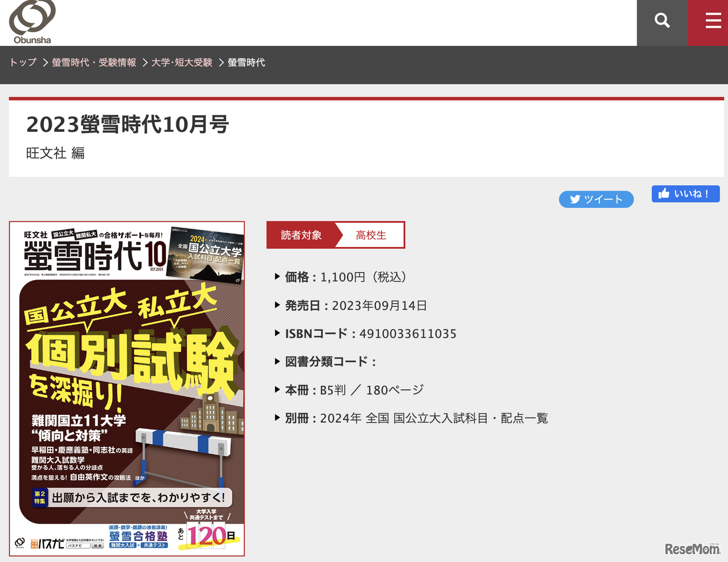Click the 2023螢雪時代10月号 page title

pyautogui.click(x=127, y=124)
